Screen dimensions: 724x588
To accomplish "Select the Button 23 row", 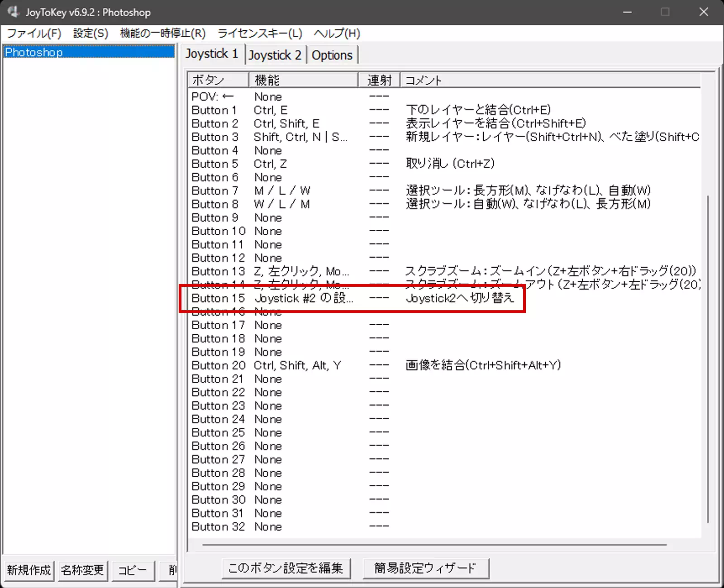I will pyautogui.click(x=445, y=406).
